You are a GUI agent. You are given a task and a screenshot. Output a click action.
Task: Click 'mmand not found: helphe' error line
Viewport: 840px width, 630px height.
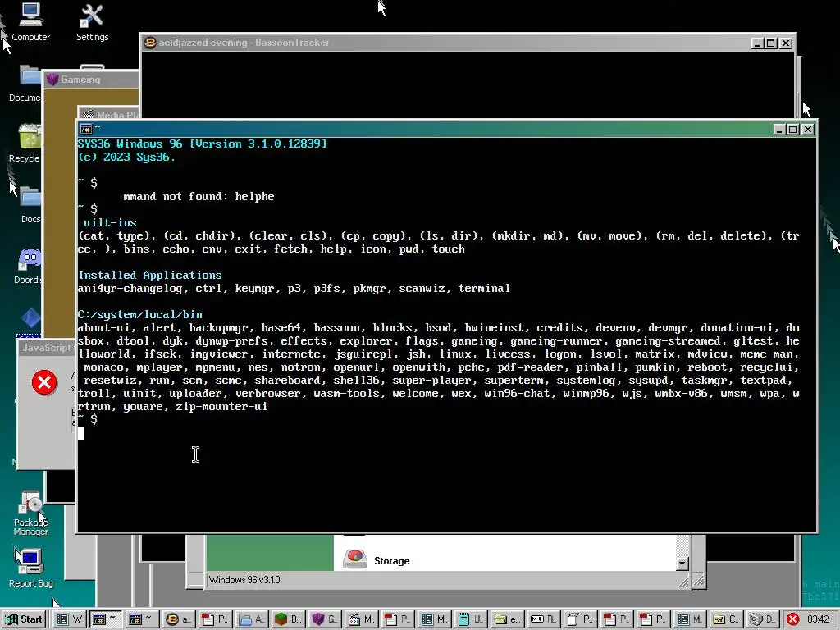199,197
